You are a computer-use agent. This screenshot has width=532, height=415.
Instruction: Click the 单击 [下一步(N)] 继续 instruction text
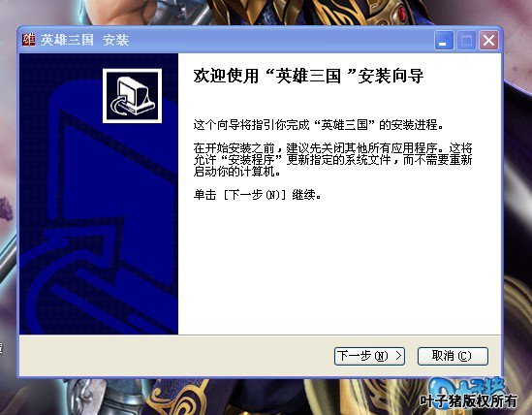tap(257, 195)
